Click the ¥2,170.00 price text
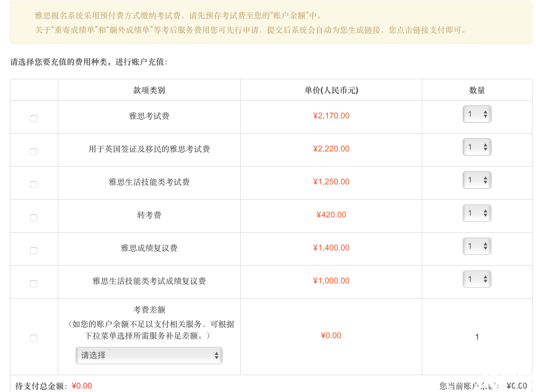Viewport: 536px width, 392px height. [331, 116]
